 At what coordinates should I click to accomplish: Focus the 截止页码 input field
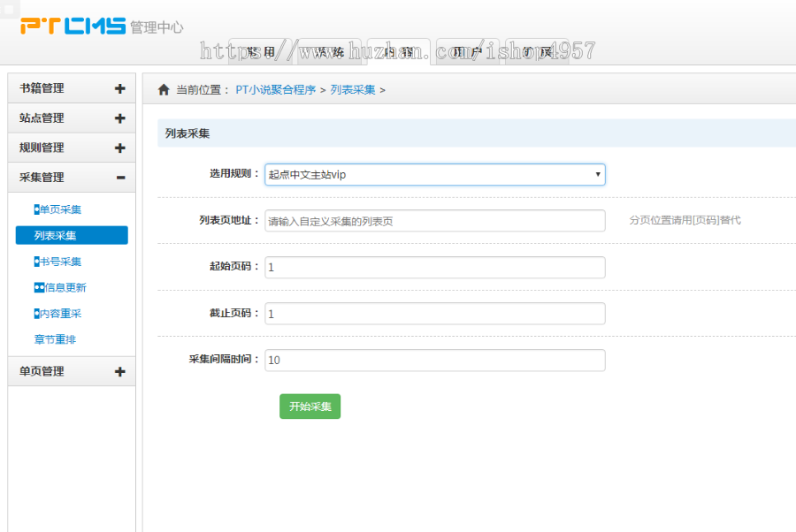click(435, 314)
